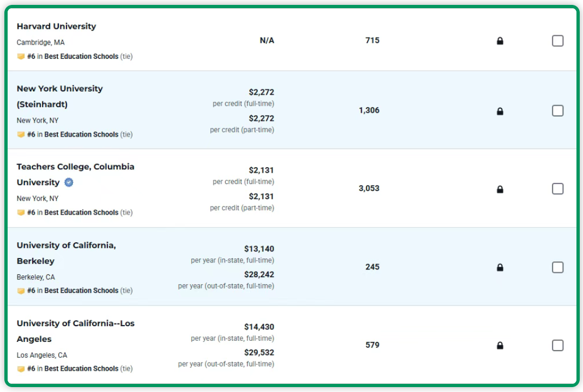Go to University of California--Los Angeles page

(75, 323)
